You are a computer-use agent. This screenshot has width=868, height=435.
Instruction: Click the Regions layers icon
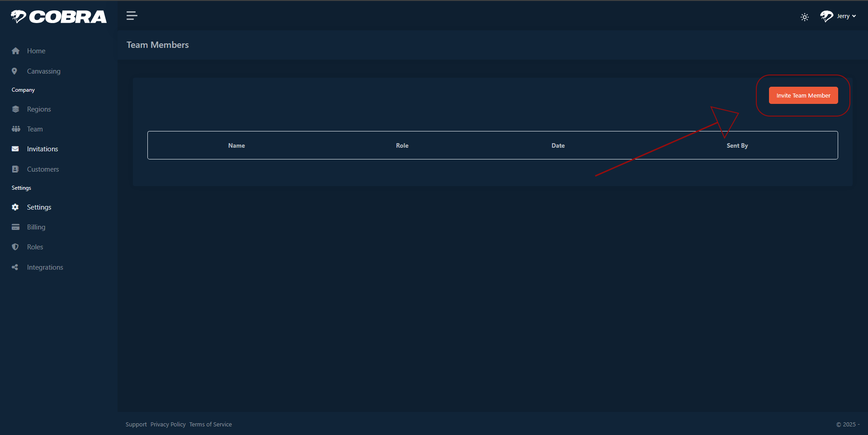[15, 109]
